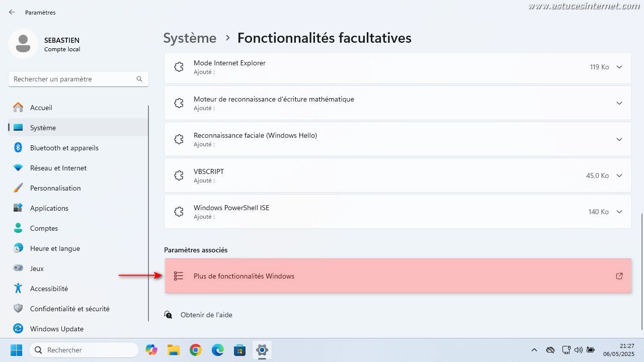Click the main content vertical scrollbar
644x362 pixels.
(x=641, y=271)
